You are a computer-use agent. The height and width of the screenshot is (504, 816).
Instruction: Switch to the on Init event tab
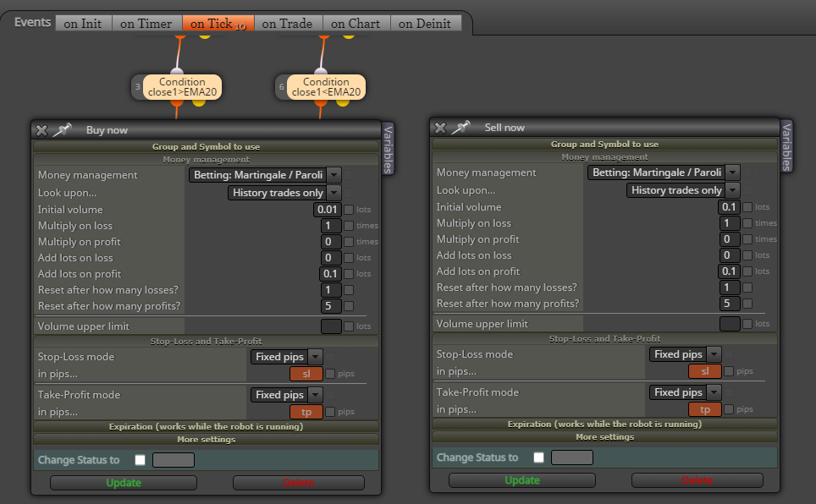point(83,24)
